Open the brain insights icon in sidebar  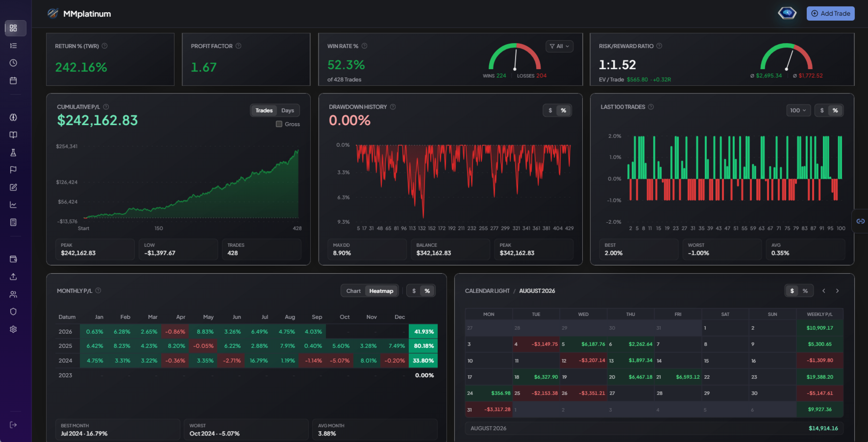pyautogui.click(x=13, y=117)
